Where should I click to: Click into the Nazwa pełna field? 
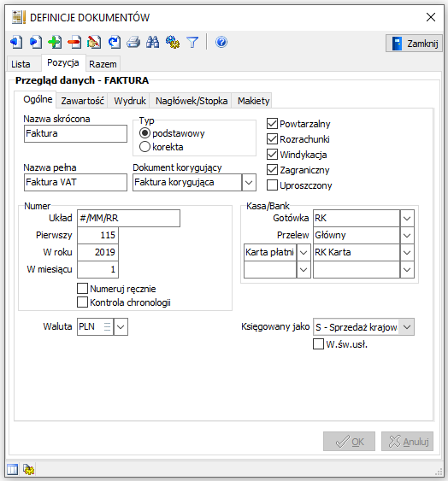tap(75, 183)
